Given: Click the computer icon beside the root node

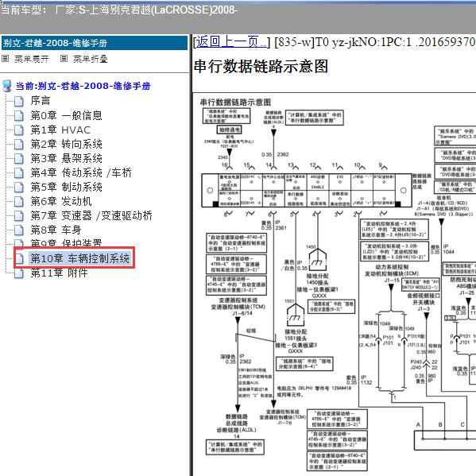Looking at the screenshot, I should click(6, 86).
